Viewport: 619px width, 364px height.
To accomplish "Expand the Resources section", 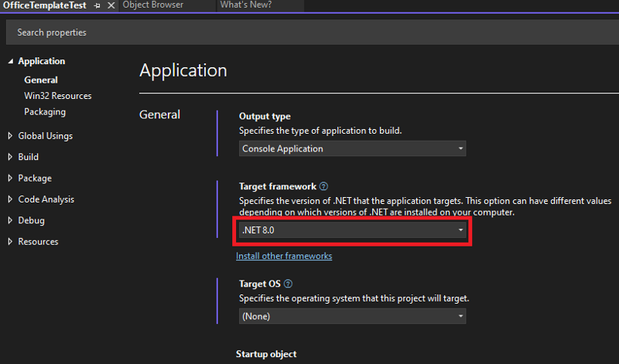I will [10, 241].
